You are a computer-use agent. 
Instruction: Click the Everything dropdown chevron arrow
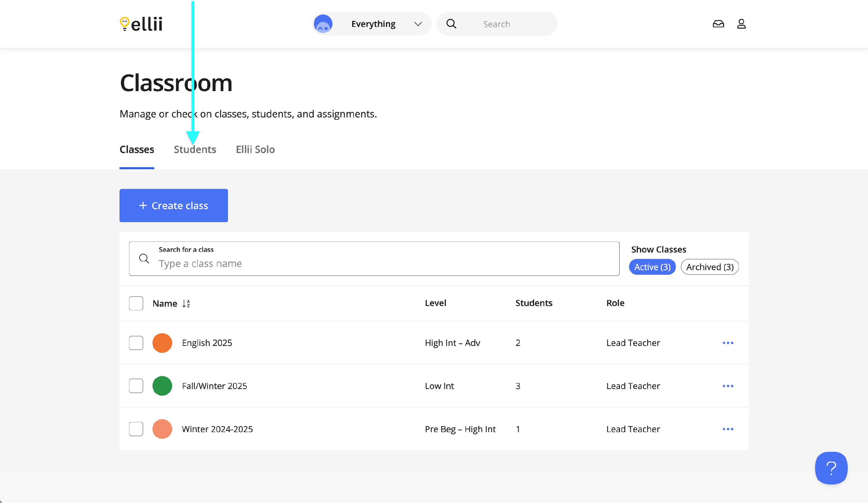[418, 24]
